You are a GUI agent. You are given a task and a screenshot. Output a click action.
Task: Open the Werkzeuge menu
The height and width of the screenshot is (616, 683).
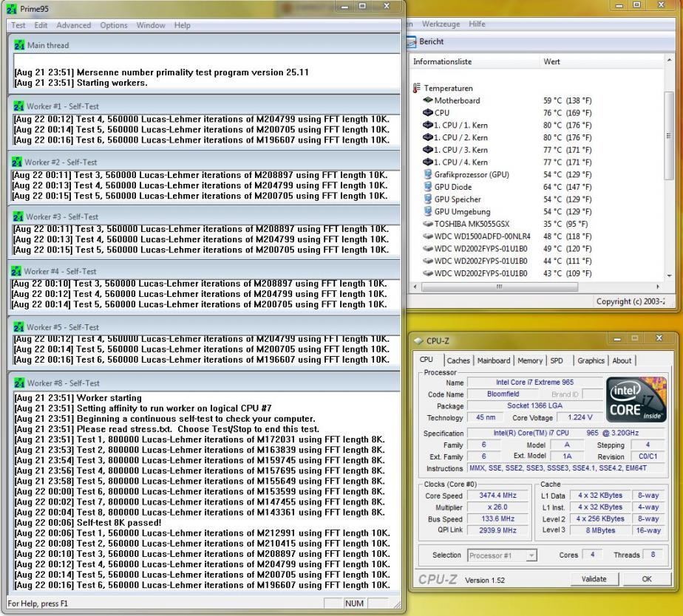[x=441, y=24]
